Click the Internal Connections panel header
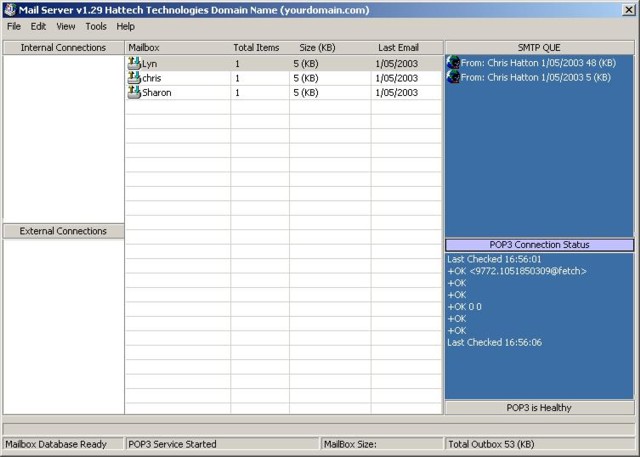 tap(63, 47)
